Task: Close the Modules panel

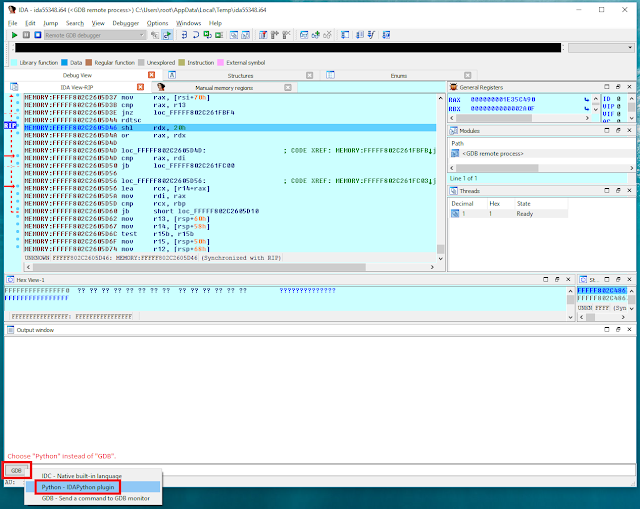Action: [x=629, y=130]
